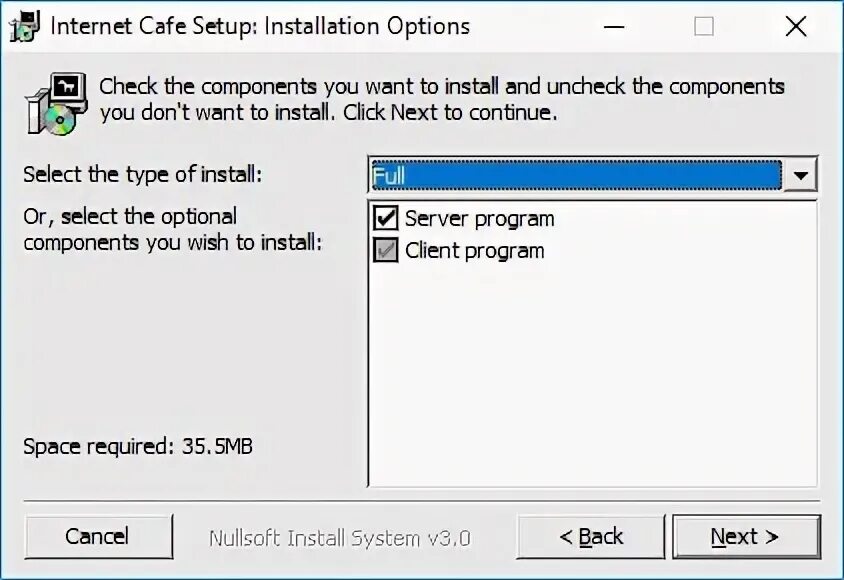Continue with the Next button
Image resolution: width=844 pixels, height=580 pixels.
tap(745, 537)
